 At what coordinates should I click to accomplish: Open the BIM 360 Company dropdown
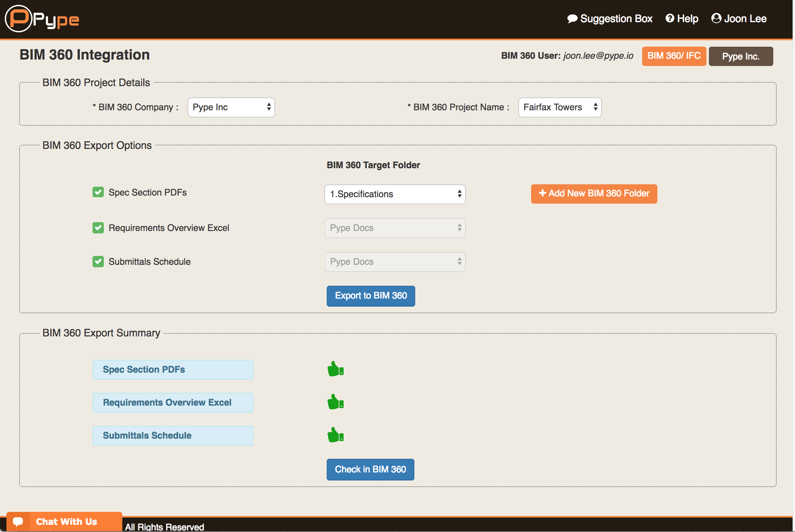231,107
